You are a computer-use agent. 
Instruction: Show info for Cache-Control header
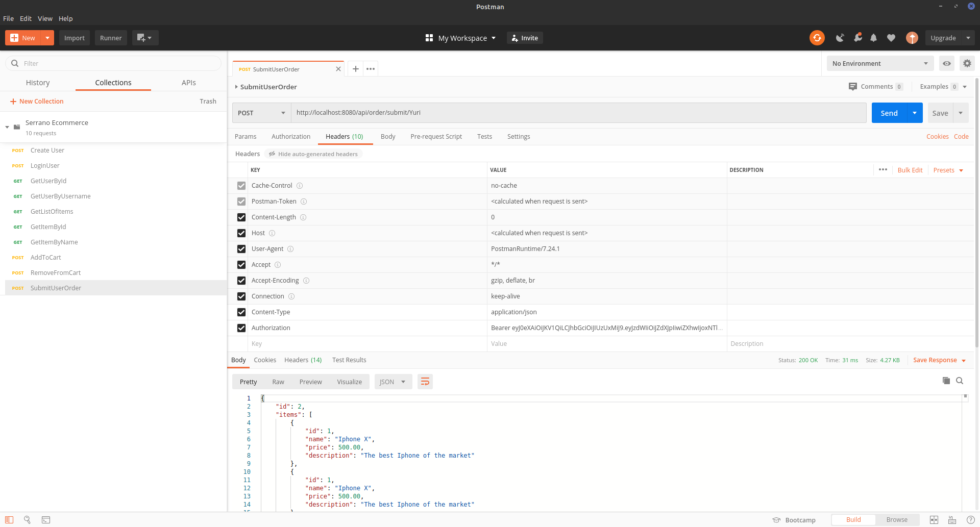click(x=300, y=186)
